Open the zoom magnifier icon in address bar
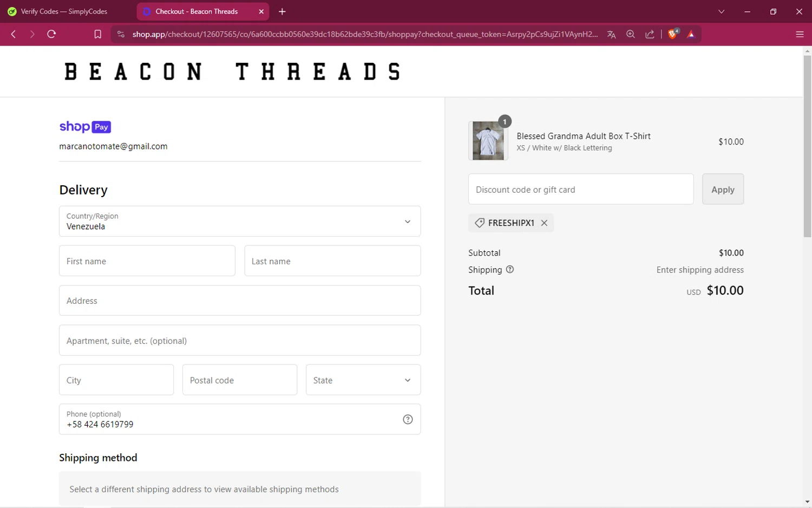Image resolution: width=812 pixels, height=508 pixels. (x=631, y=34)
